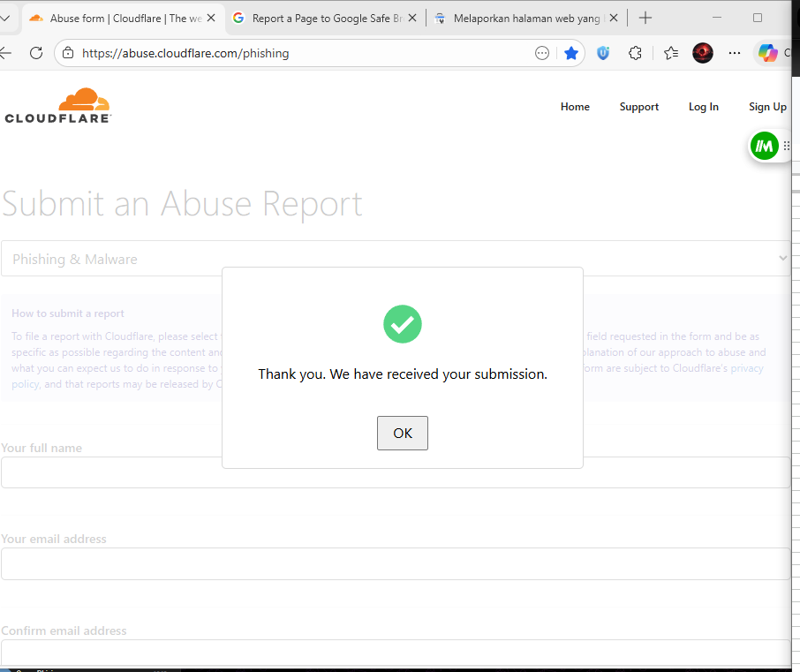Open the browser settings three-dots menu

[x=734, y=53]
